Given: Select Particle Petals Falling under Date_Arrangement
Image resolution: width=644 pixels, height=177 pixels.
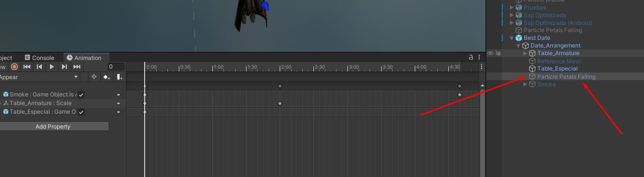Looking at the screenshot, I should [x=566, y=77].
